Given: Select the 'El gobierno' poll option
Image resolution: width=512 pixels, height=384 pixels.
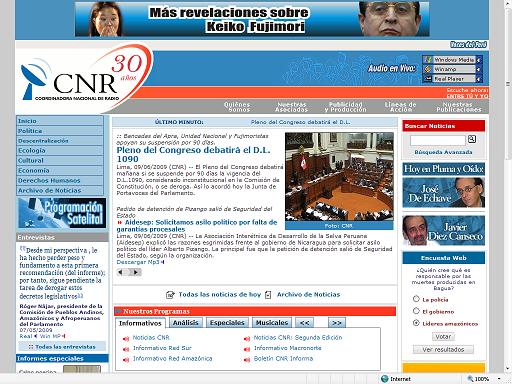Looking at the screenshot, I should 416,311.
